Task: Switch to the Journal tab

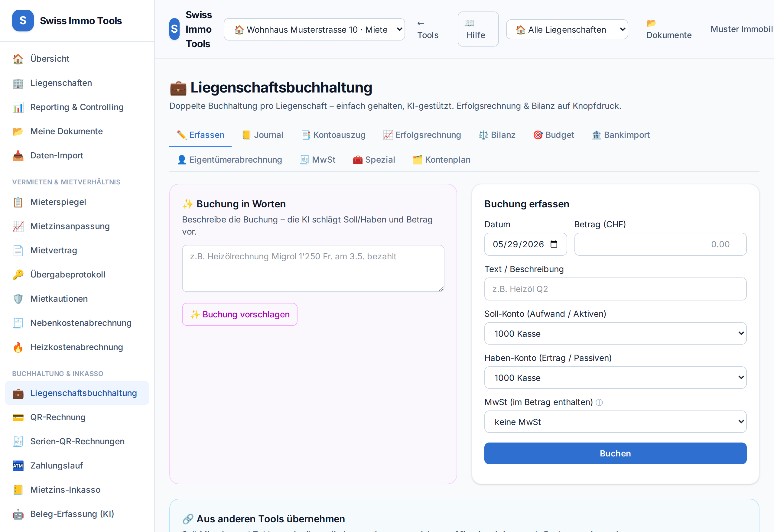Action: [263, 135]
